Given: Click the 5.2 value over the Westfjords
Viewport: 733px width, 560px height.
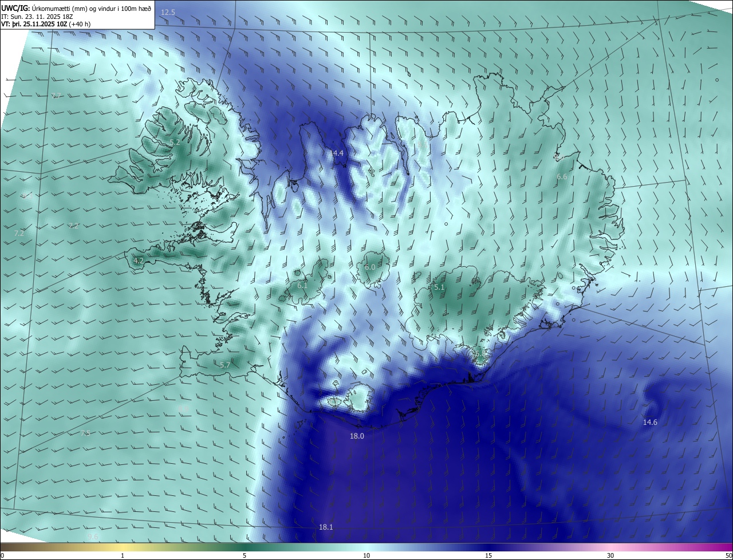Looking at the screenshot, I should [x=175, y=142].
